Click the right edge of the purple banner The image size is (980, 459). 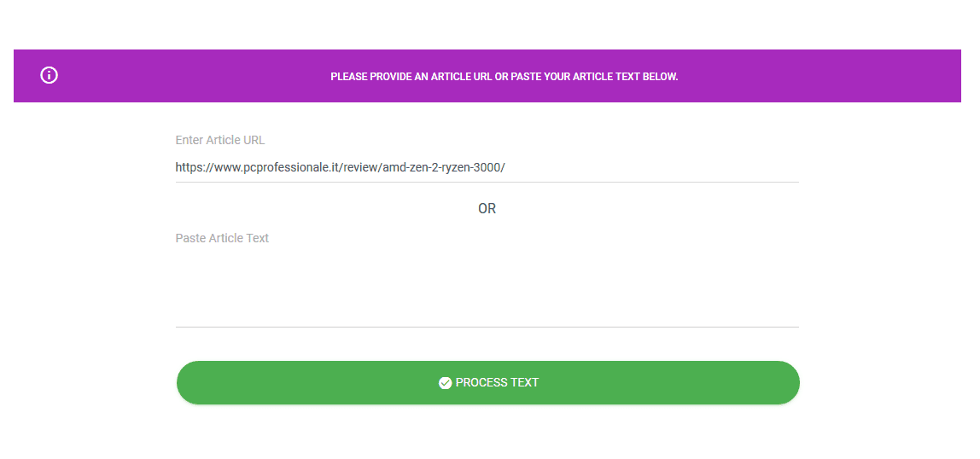[x=952, y=76]
